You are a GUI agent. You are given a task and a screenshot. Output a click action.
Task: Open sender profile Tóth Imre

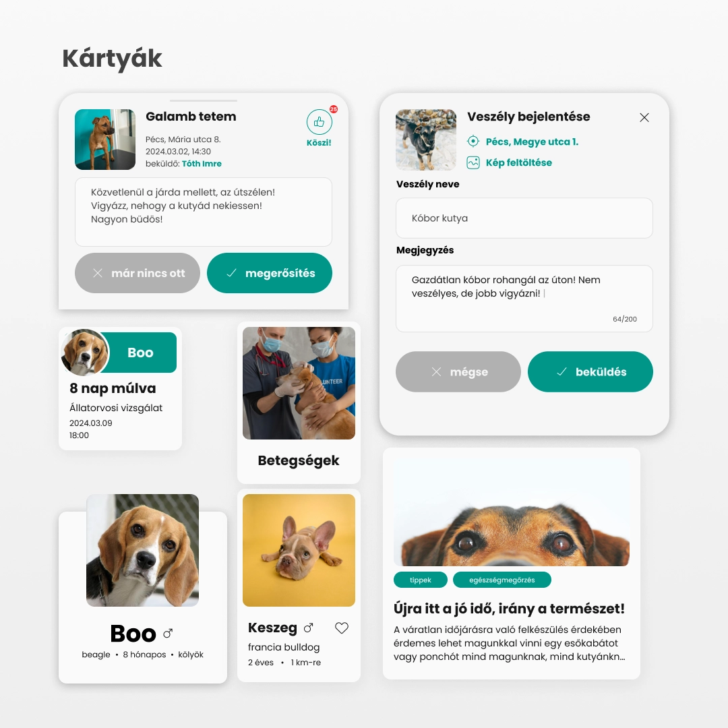202,163
